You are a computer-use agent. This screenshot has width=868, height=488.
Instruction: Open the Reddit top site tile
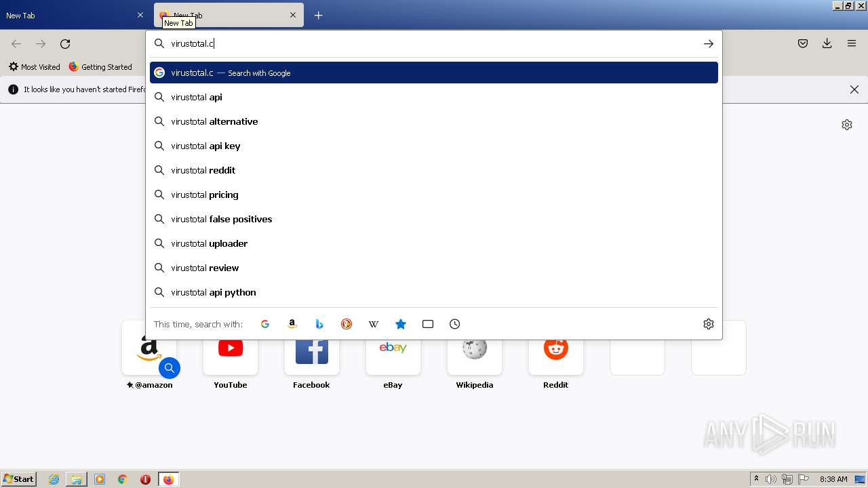(x=556, y=357)
